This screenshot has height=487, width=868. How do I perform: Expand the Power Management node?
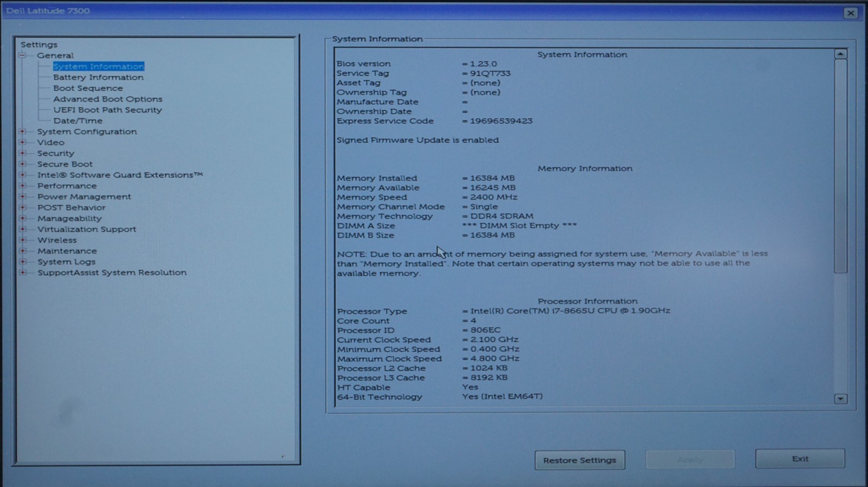[22, 197]
